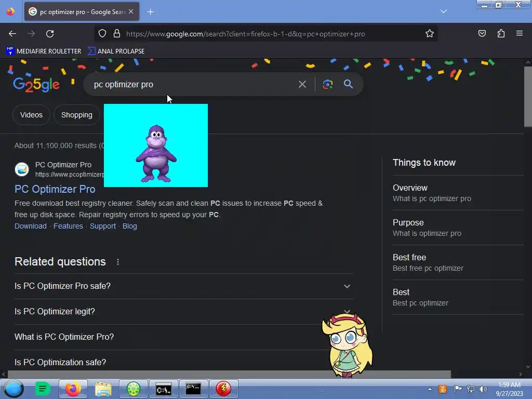The image size is (532, 399).
Task: Open Firefox application menu
Action: click(520, 34)
